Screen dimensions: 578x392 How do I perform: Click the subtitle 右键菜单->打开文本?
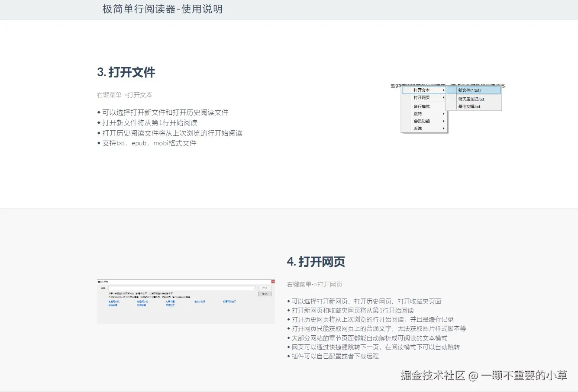pos(125,95)
